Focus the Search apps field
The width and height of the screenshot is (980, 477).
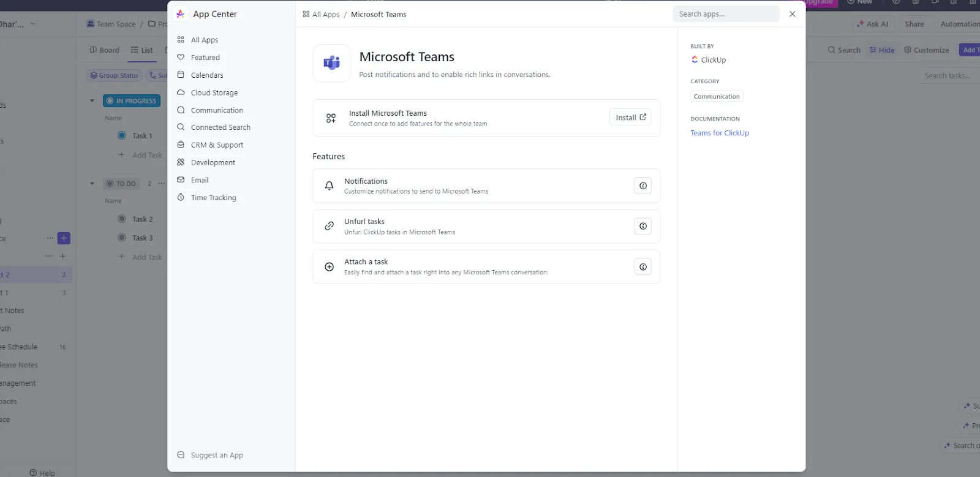tap(726, 13)
